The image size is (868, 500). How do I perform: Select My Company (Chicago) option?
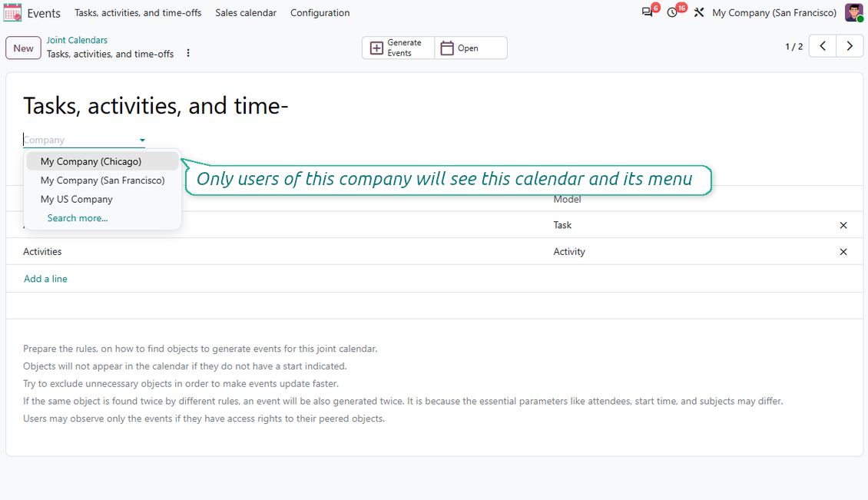point(102,161)
